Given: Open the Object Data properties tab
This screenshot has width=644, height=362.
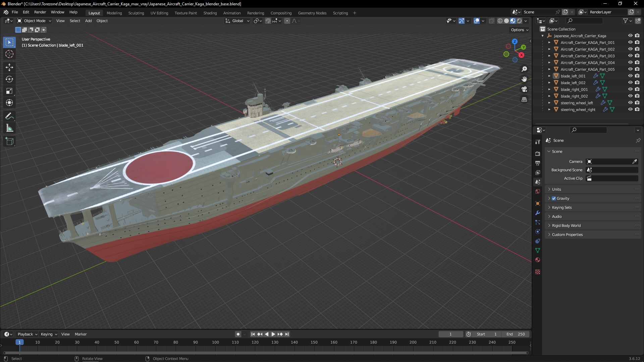Looking at the screenshot, I should tap(538, 250).
